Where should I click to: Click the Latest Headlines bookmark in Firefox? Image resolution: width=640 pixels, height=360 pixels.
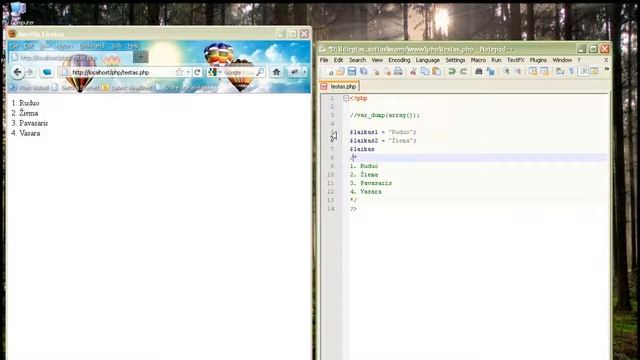127,88
